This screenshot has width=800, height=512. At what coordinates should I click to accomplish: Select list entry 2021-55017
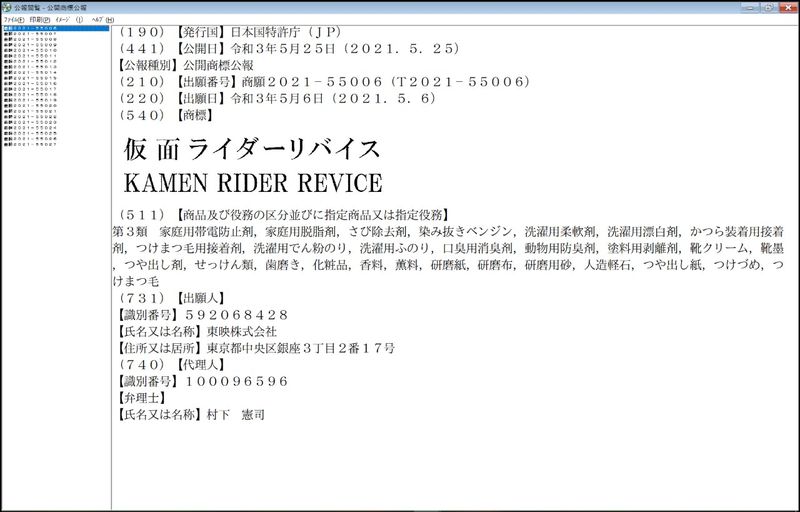[x=30, y=89]
